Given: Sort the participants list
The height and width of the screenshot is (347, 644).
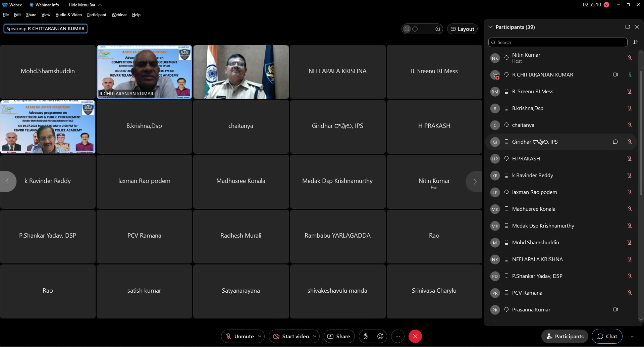Looking at the screenshot, I should tap(636, 42).
